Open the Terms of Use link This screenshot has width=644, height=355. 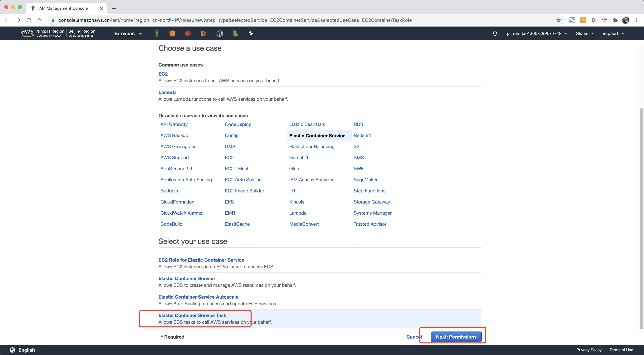(x=621, y=350)
